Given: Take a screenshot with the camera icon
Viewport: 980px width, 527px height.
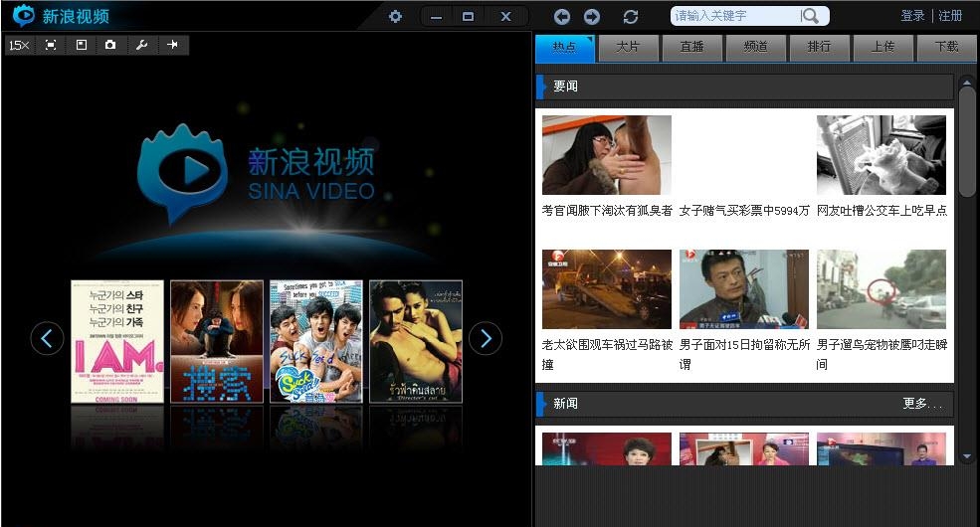Looking at the screenshot, I should (110, 45).
